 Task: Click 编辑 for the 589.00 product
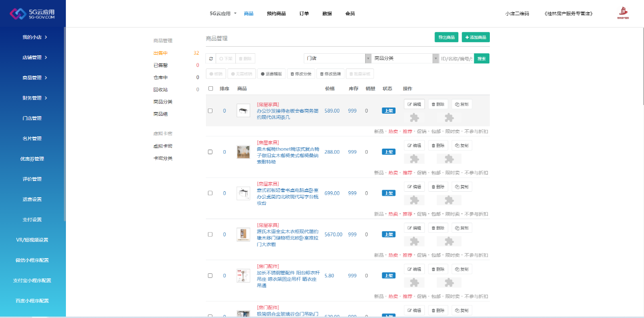point(414,104)
